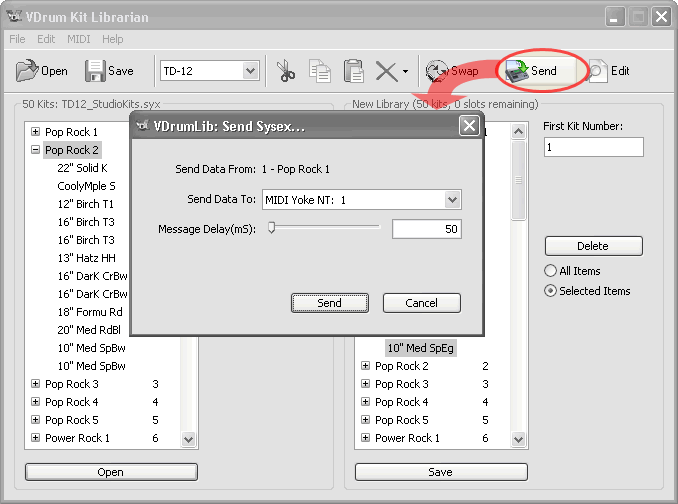Select the Selected Items radio button
678x504 pixels.
(x=551, y=291)
